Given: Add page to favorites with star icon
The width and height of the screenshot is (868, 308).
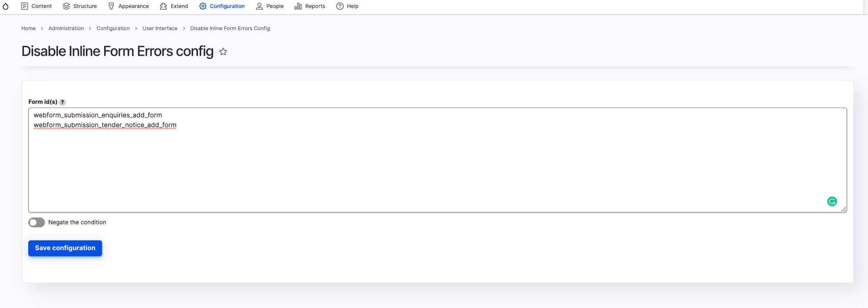Looking at the screenshot, I should coord(223,52).
